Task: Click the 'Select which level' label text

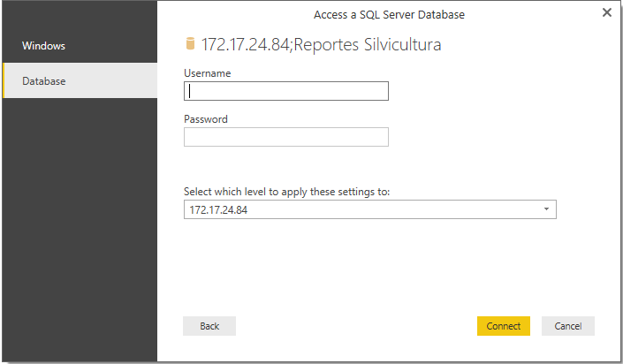Action: point(286,192)
